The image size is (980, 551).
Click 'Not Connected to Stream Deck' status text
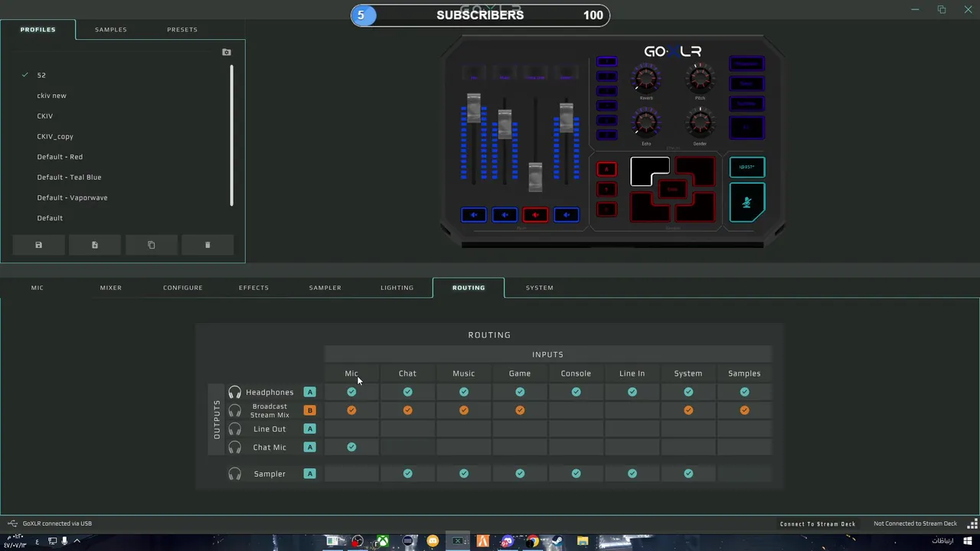[x=916, y=524]
